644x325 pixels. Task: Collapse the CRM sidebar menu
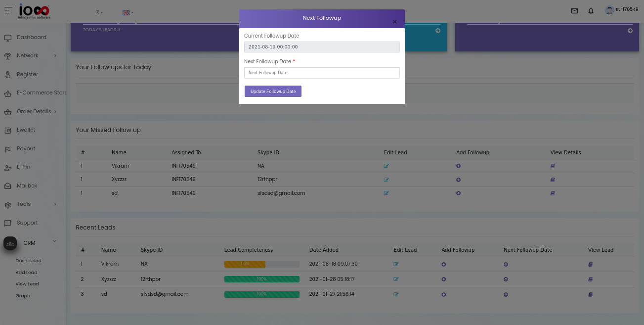31,243
